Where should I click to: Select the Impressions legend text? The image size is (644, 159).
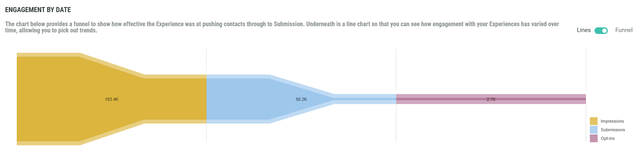[612, 121]
